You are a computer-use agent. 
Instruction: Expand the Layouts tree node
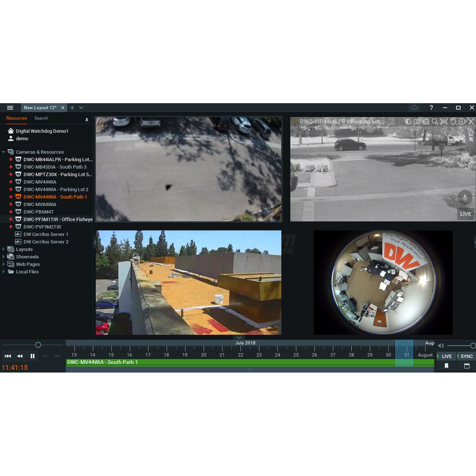(3, 249)
